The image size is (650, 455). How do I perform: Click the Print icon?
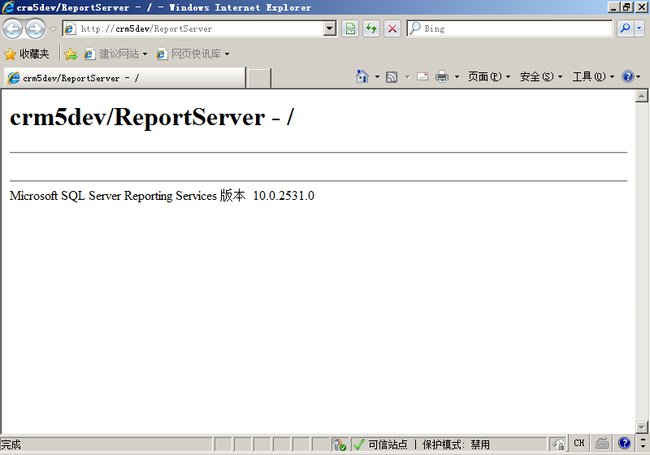tap(442, 77)
